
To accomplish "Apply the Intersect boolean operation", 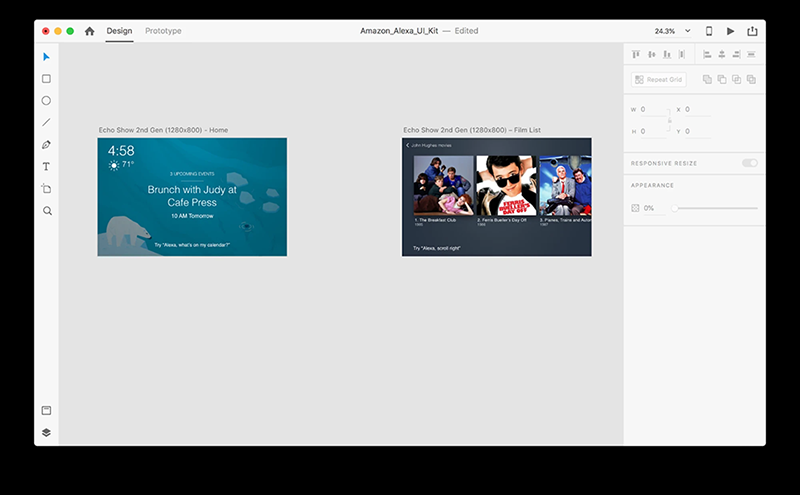I will (x=736, y=79).
